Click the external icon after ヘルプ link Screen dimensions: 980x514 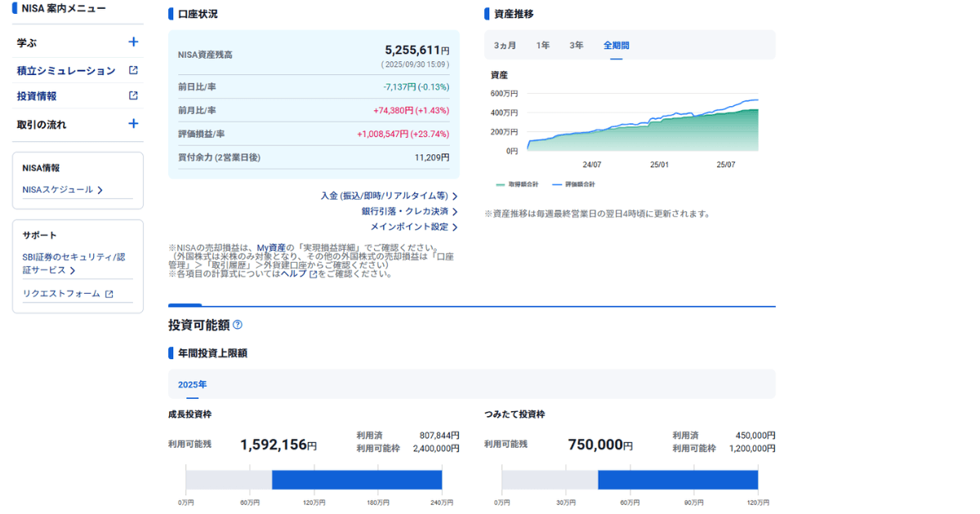pos(313,274)
